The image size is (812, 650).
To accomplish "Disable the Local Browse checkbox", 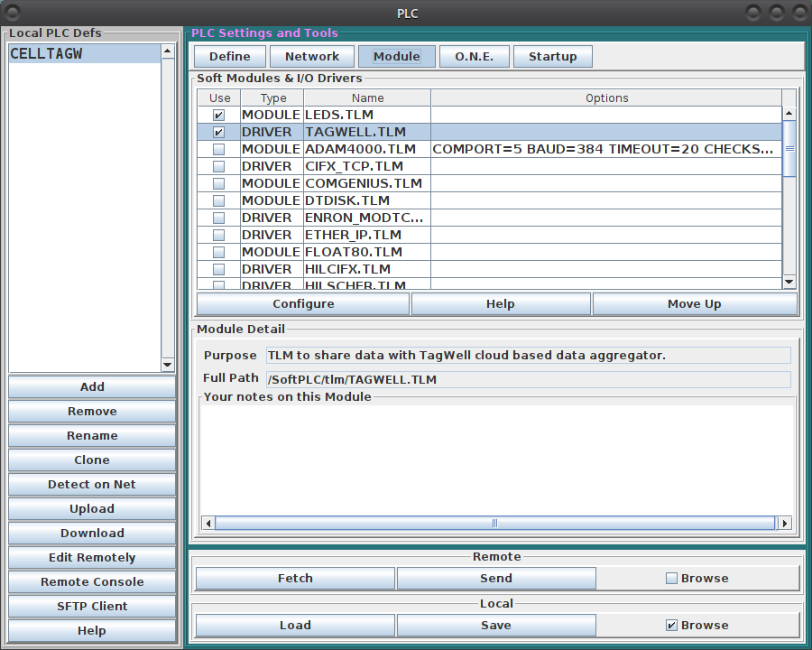I will [671, 626].
